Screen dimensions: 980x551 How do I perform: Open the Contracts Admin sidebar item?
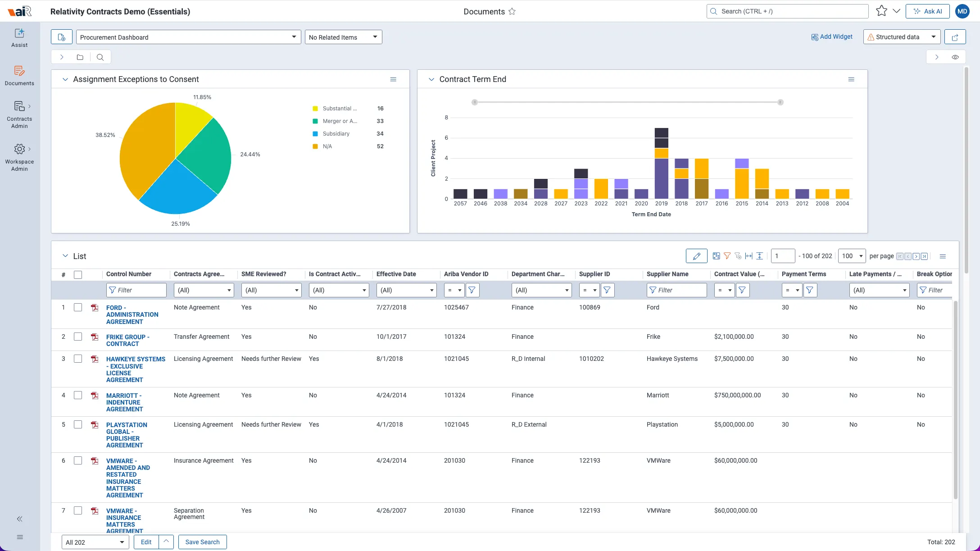coord(19,115)
